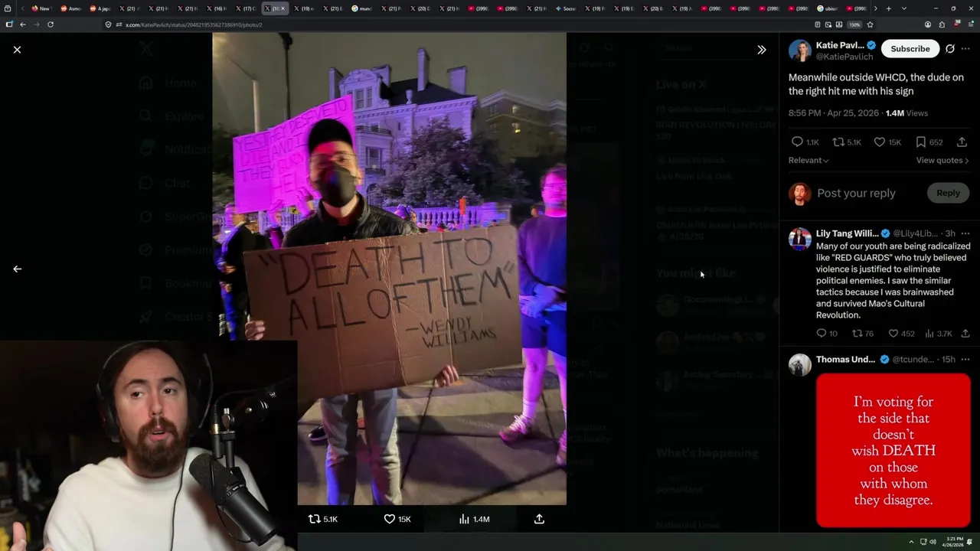Reply icon showing 1.1K on Katie's post
Viewport: 980px width, 551px height.
point(805,142)
